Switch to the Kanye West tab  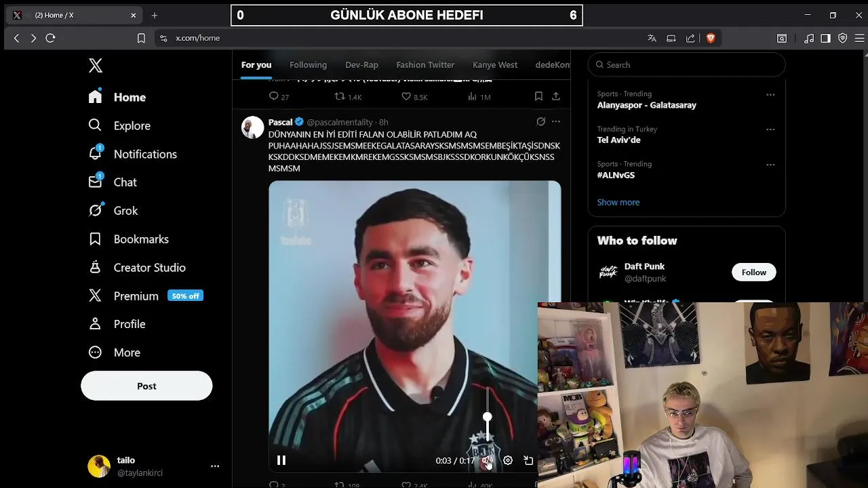[495, 65]
